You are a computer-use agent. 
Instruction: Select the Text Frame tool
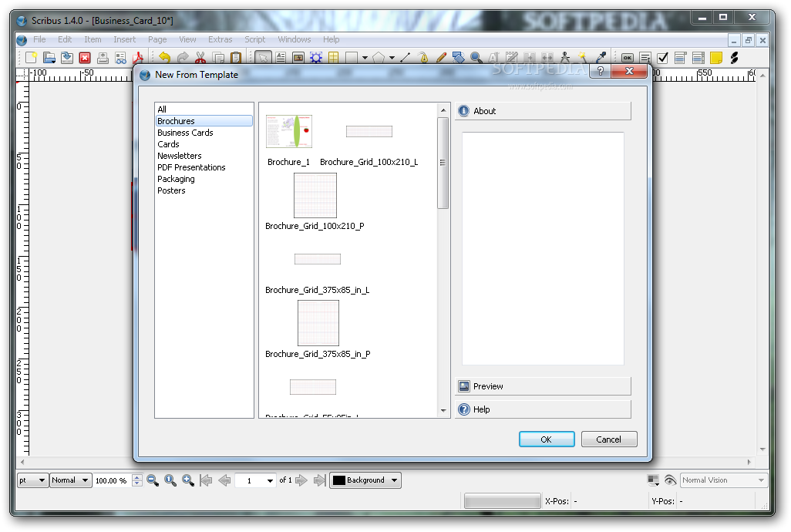pos(281,58)
